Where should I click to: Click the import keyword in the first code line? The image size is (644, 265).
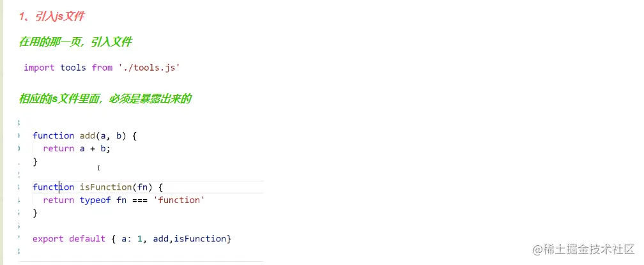click(x=39, y=67)
